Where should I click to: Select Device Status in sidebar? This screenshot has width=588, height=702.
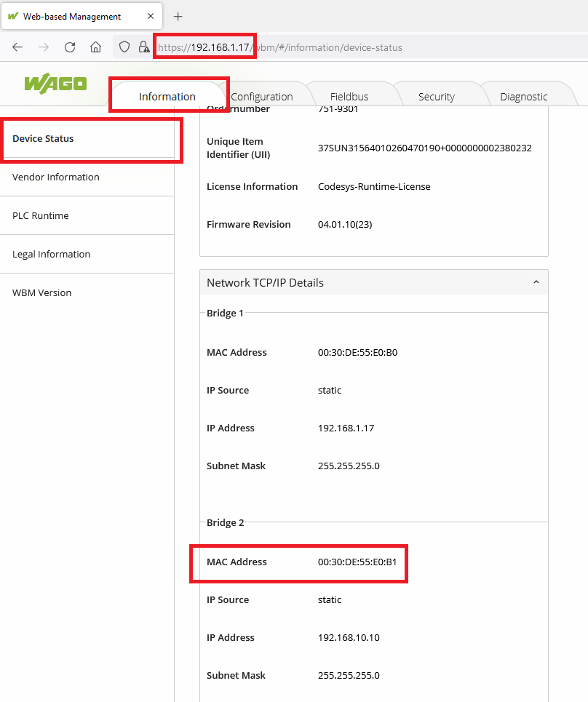(x=44, y=138)
